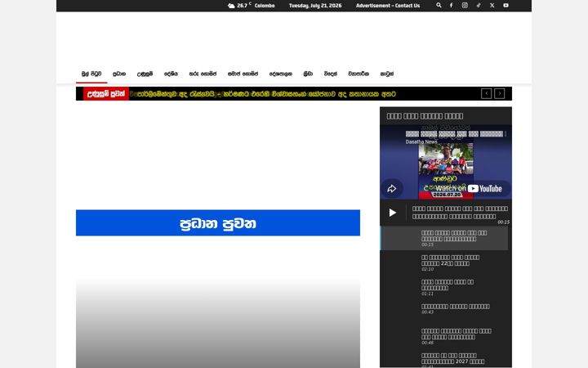Open the විදෙස් menu item
Image resolution: width=588 pixels, height=368 pixels.
pyautogui.click(x=331, y=74)
